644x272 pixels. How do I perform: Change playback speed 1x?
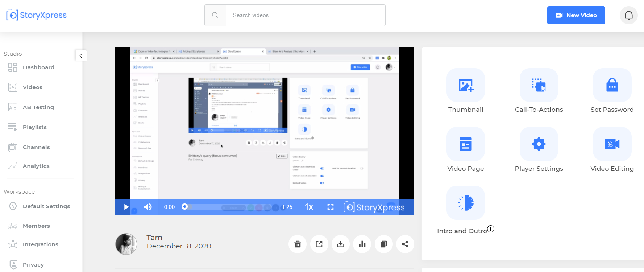pyautogui.click(x=309, y=207)
